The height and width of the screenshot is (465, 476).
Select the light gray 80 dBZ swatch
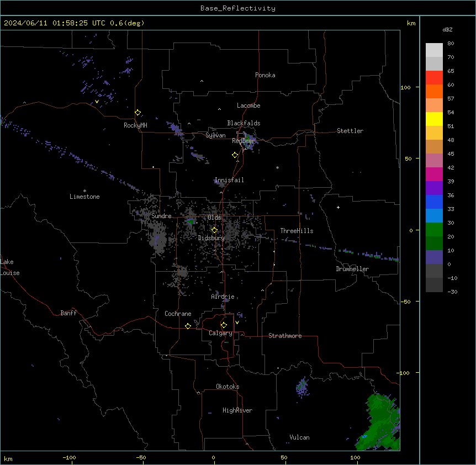tap(434, 50)
